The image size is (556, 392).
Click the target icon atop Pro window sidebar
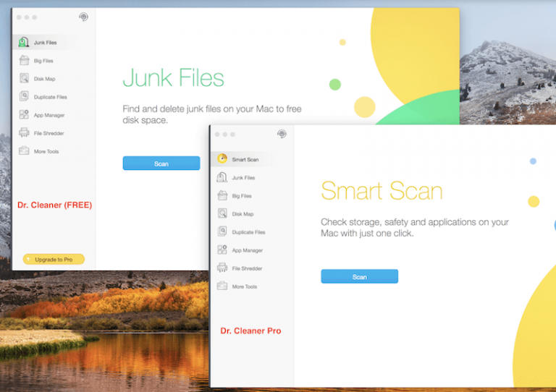tap(282, 134)
